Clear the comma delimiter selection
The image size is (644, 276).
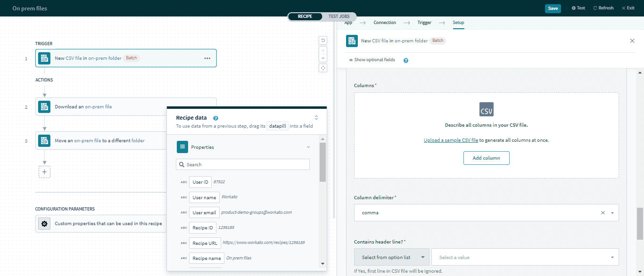pos(603,212)
